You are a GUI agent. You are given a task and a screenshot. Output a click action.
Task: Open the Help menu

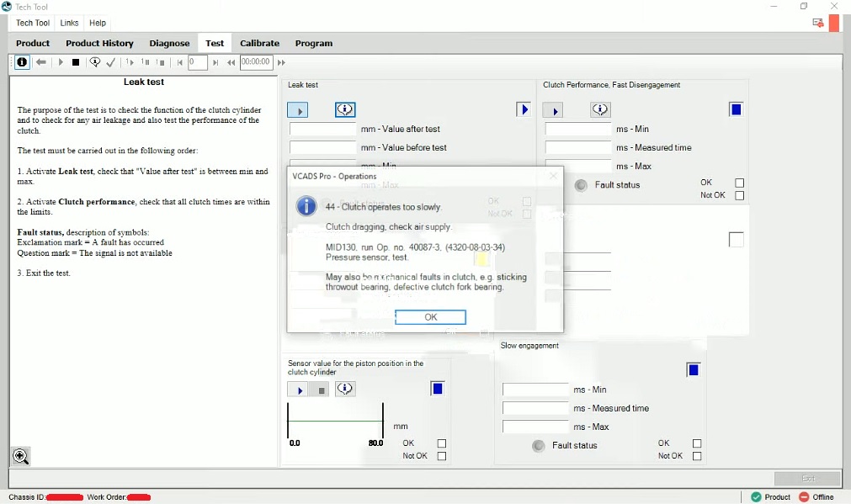point(98,23)
